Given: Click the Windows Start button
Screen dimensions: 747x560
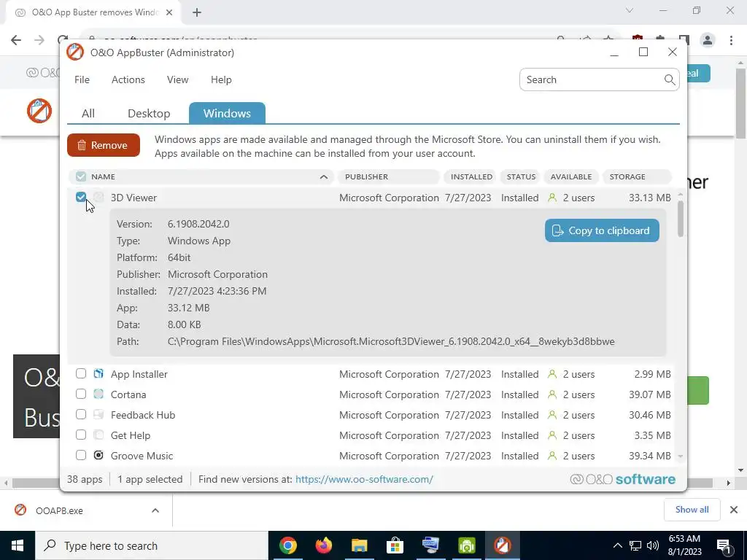Looking at the screenshot, I should tap(18, 545).
